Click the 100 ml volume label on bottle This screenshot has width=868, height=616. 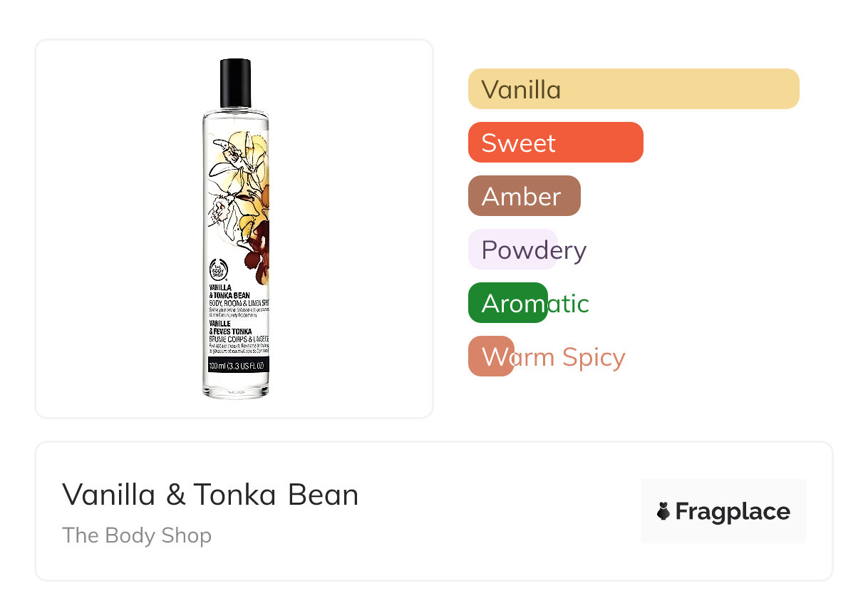[237, 366]
